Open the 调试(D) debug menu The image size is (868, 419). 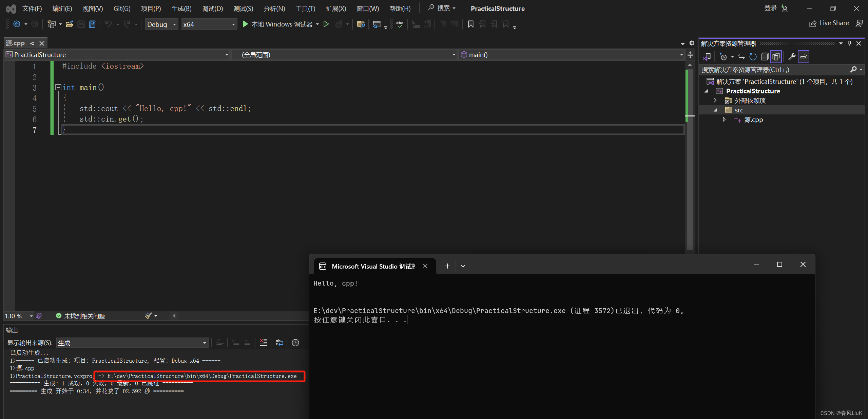click(212, 8)
